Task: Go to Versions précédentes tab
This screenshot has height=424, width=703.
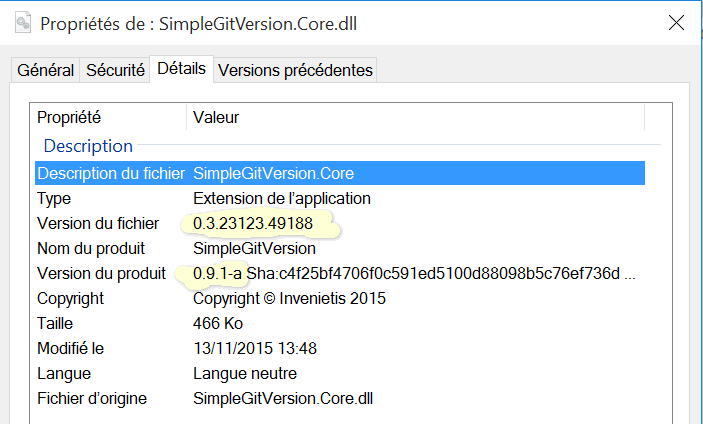Action: click(295, 70)
